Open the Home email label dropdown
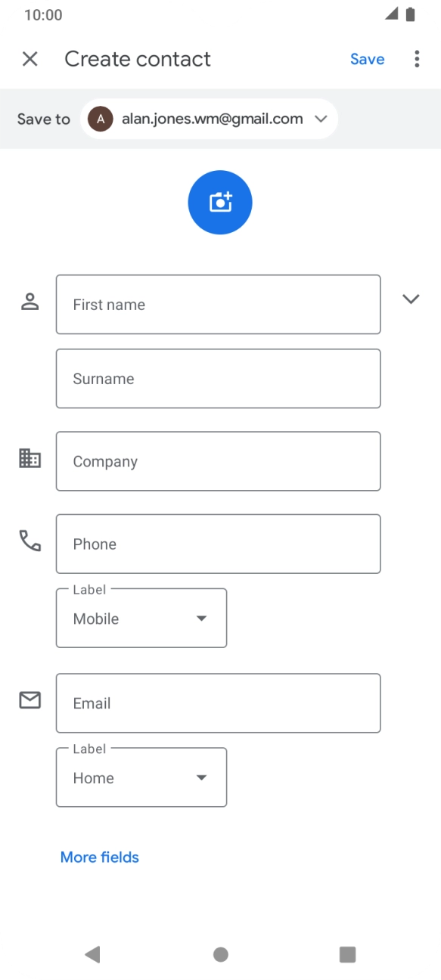This screenshot has height=980, width=441. coord(141,777)
